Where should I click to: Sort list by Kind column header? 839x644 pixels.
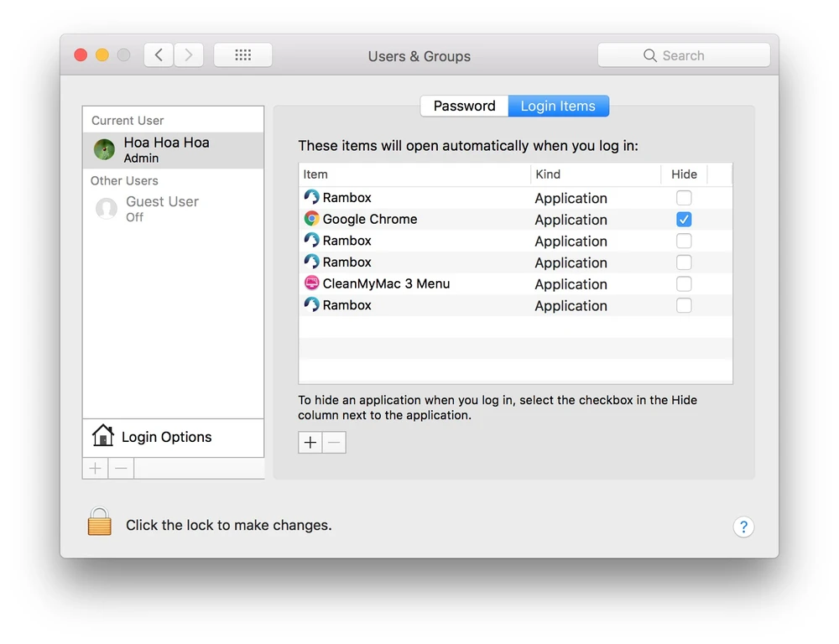(x=595, y=174)
